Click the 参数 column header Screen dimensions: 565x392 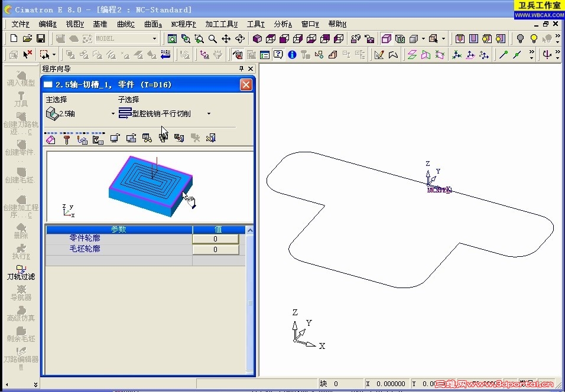tap(119, 229)
